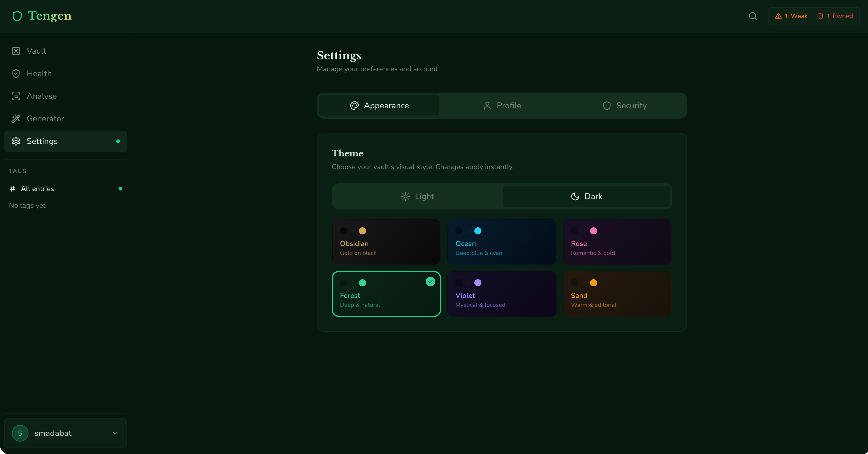
Task: Click the smadabat avatar circle
Action: coord(20,433)
